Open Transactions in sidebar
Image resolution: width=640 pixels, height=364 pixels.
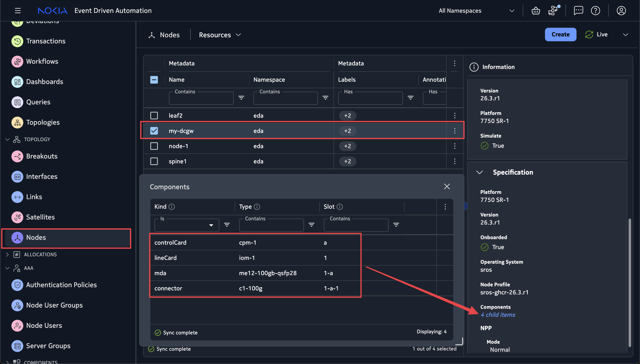(x=46, y=41)
